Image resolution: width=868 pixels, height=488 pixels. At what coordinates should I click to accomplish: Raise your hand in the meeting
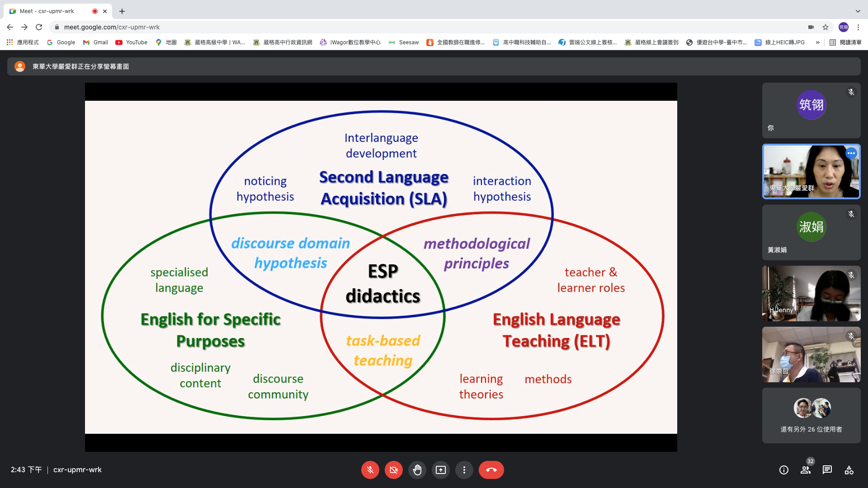click(x=417, y=470)
